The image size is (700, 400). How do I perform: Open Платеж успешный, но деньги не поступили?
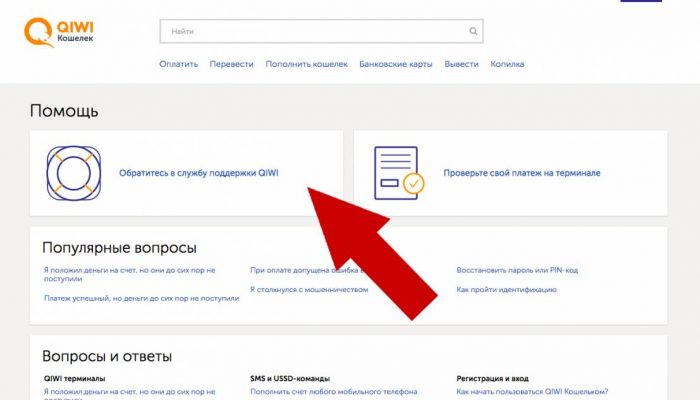[x=142, y=298]
